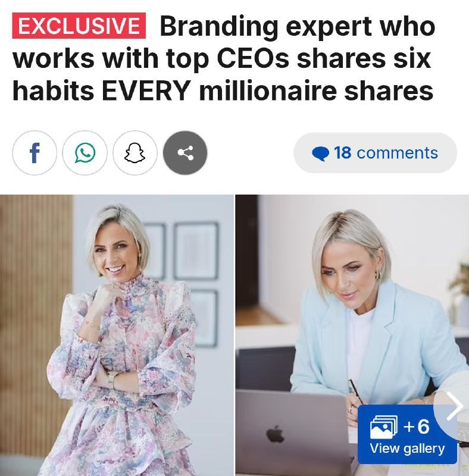Image resolution: width=469 pixels, height=476 pixels.
Task: Open the floral dress photo
Action: [x=117, y=335]
